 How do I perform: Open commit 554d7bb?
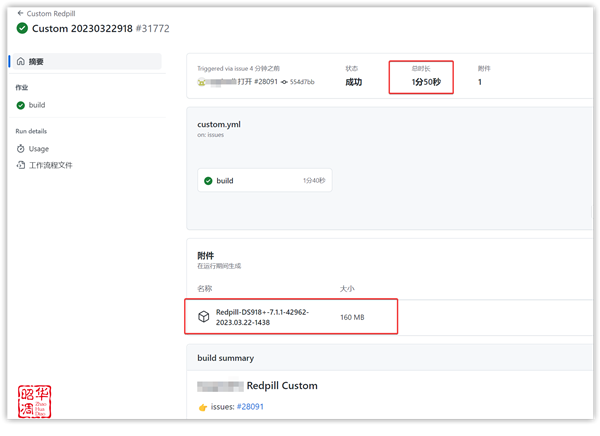[x=302, y=82]
